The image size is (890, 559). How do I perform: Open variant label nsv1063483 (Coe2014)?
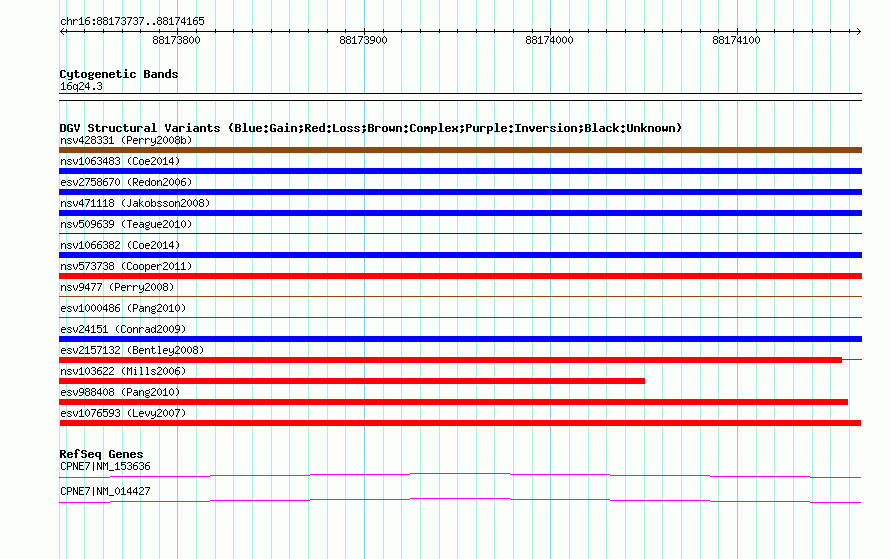coord(120,161)
